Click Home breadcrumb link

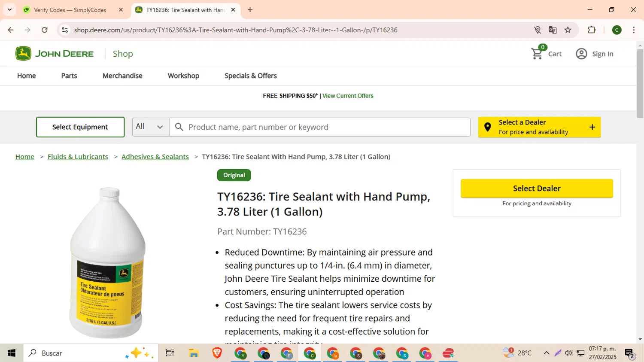25,157
